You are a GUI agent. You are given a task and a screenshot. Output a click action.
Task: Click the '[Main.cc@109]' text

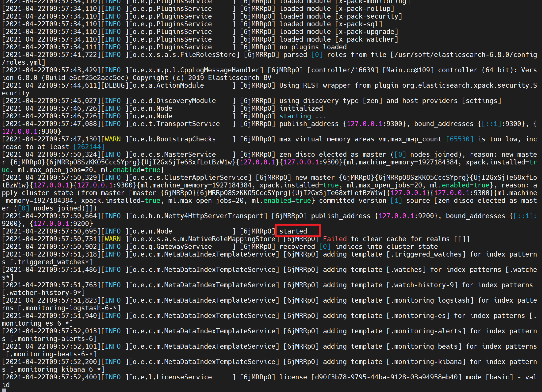pos(408,70)
